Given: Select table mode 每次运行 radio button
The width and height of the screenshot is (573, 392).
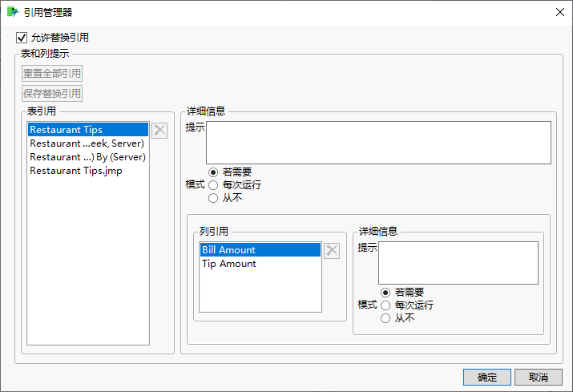Looking at the screenshot, I should (x=213, y=184).
